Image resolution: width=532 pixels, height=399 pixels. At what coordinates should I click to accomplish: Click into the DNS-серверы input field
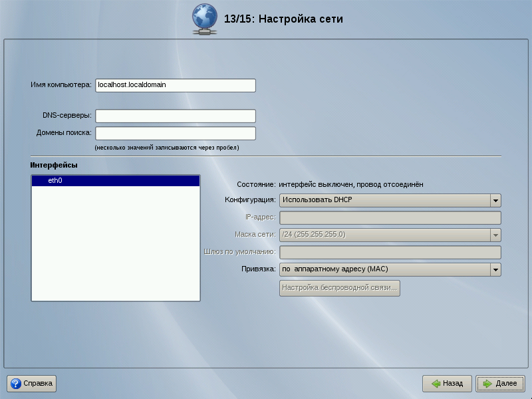pyautogui.click(x=176, y=116)
